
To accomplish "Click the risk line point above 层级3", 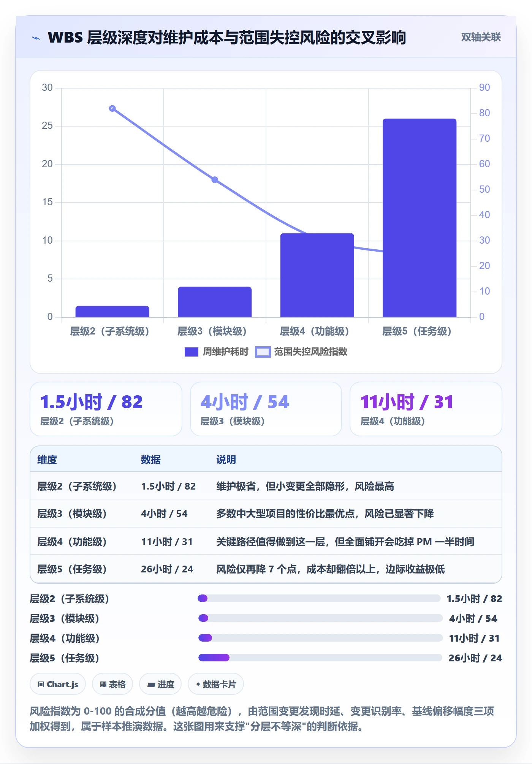I will 215,179.
